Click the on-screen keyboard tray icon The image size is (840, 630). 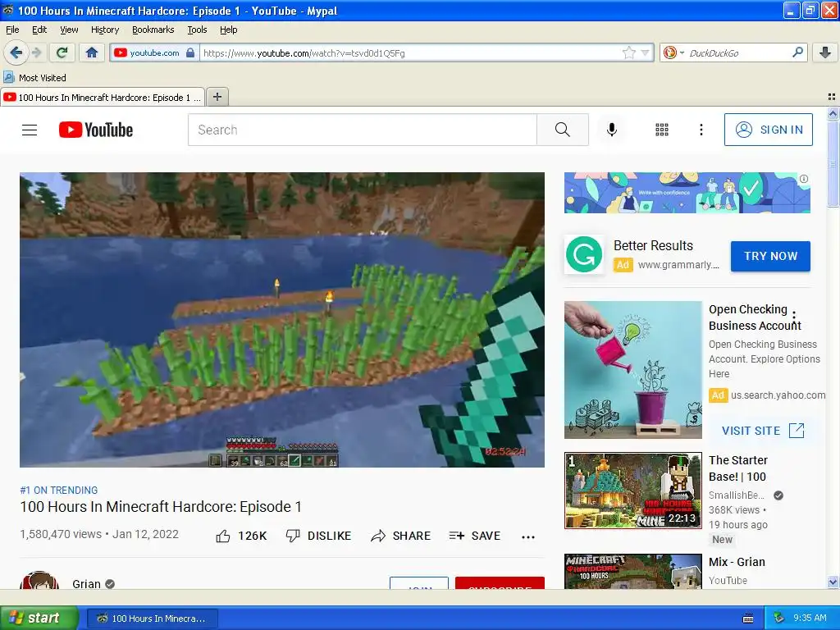coord(748,619)
